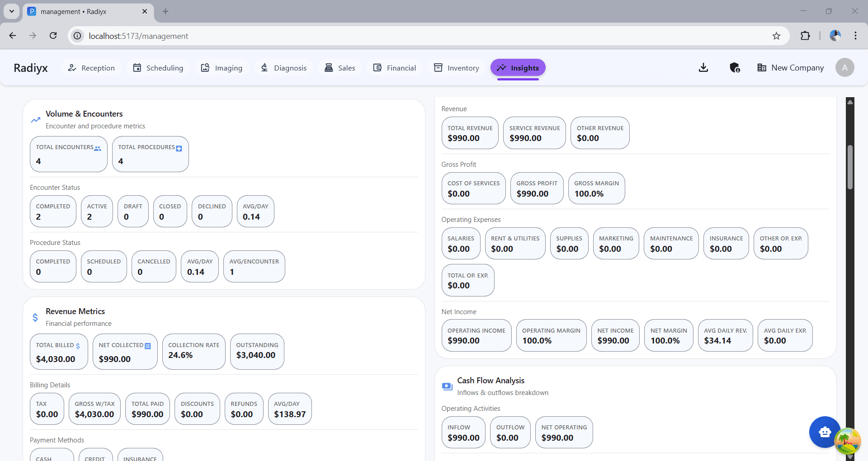
Task: Click scrollbar up arrow in right panel
Action: (850, 102)
